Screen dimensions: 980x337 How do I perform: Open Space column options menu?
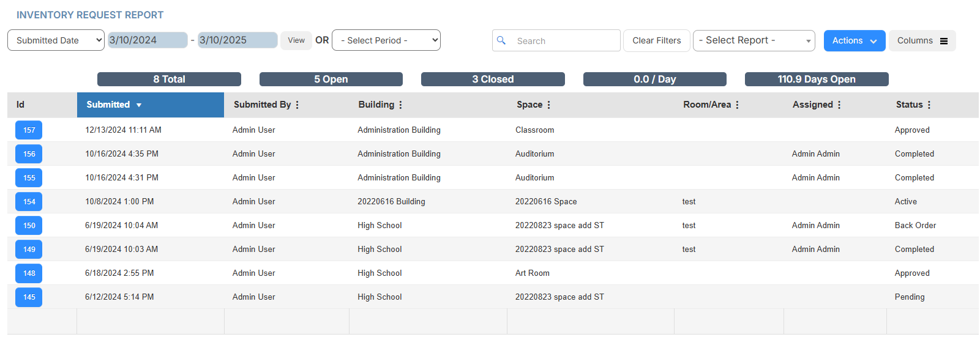[x=549, y=105]
